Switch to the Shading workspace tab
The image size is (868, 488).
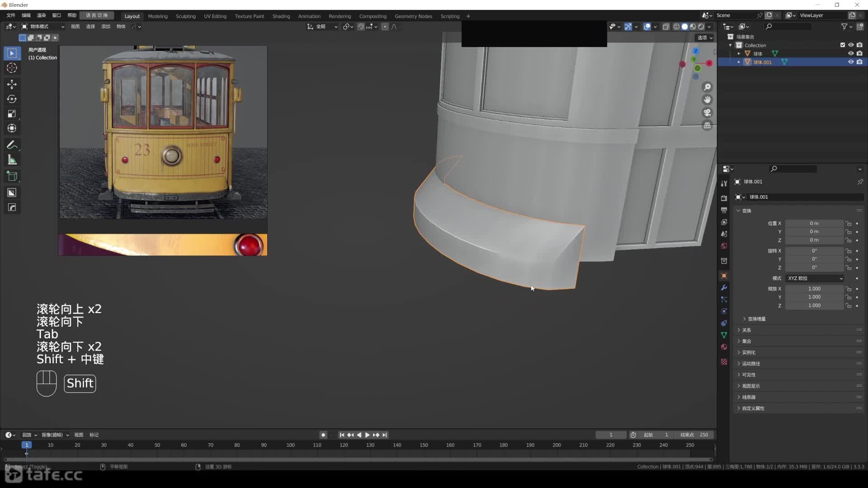pyautogui.click(x=281, y=16)
